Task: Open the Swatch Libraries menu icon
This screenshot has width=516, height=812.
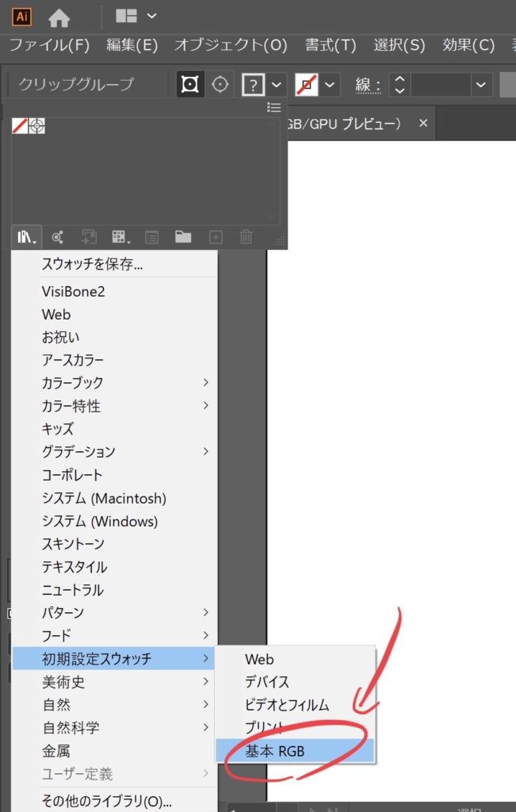Action: tap(27, 237)
